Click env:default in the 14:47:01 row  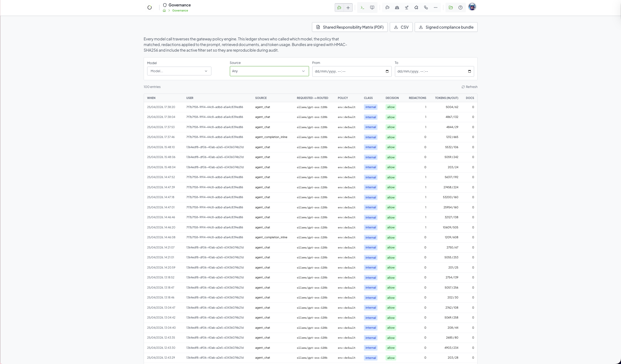346,207
